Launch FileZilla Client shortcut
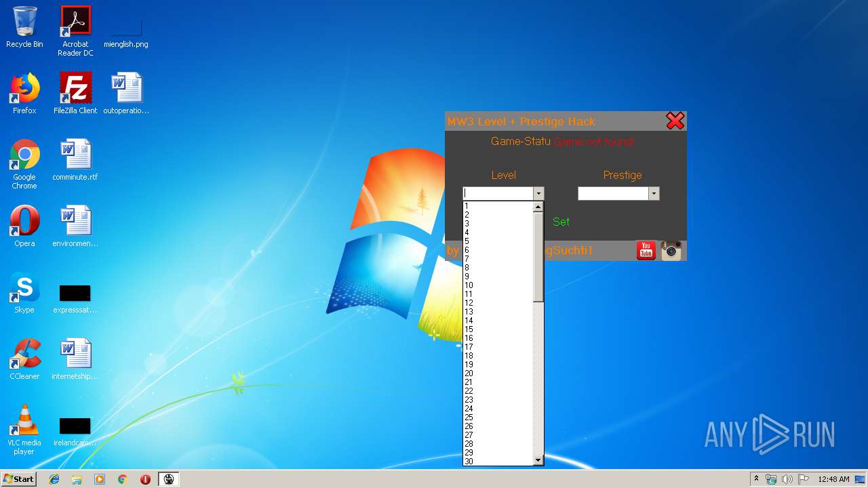Screen dimensions: 868x488 pyautogui.click(x=75, y=94)
